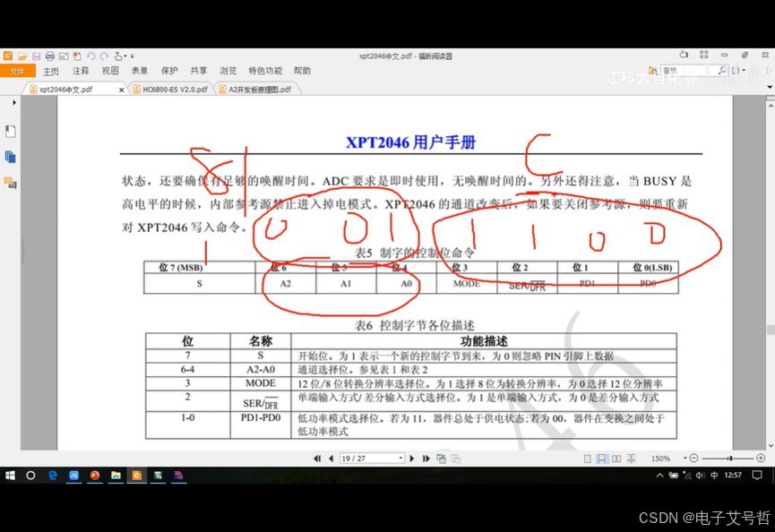Screen dimensions: 775x532
Task: Click the previous view icon in status bar
Action: 441,459
